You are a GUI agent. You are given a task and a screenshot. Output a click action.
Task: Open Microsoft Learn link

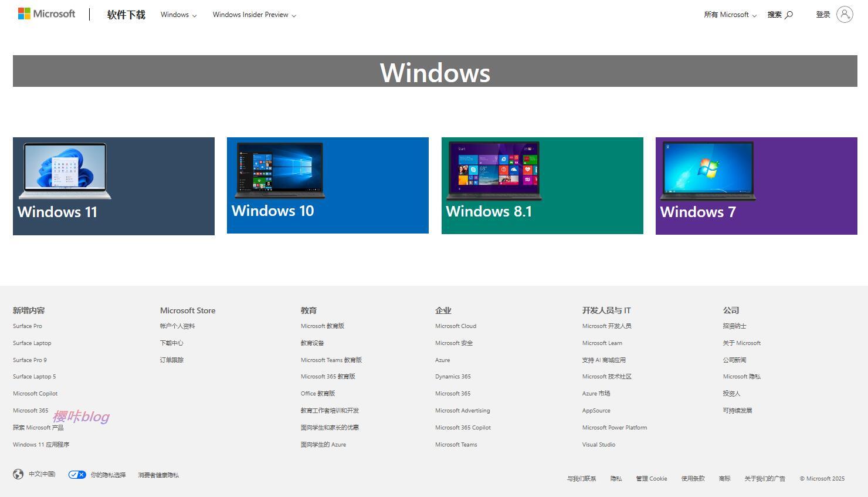(x=602, y=343)
